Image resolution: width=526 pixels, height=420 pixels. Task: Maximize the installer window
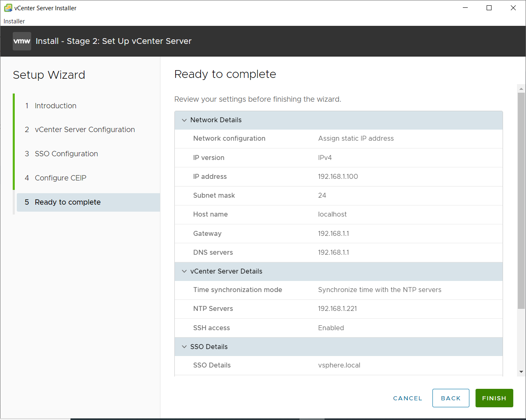[x=489, y=8]
